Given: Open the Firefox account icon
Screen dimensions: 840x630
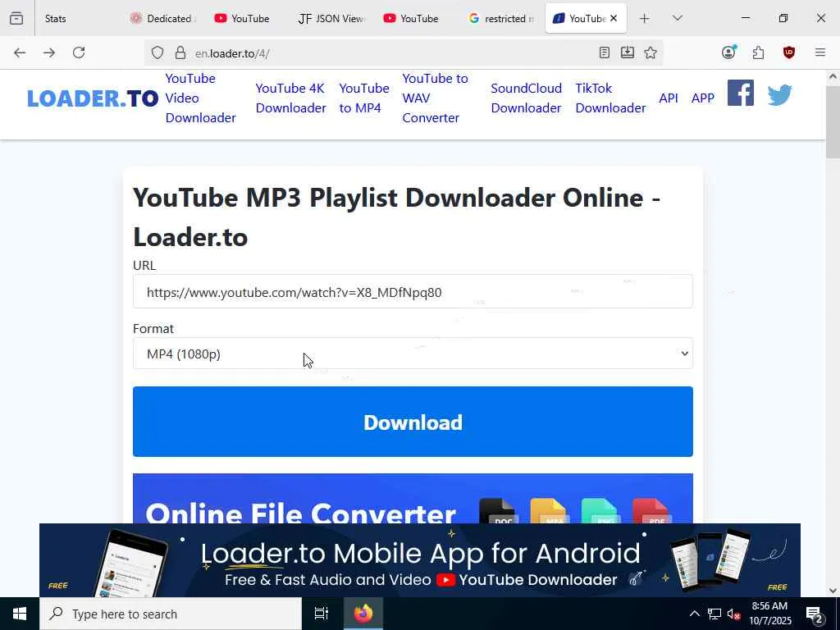Looking at the screenshot, I should pos(728,52).
